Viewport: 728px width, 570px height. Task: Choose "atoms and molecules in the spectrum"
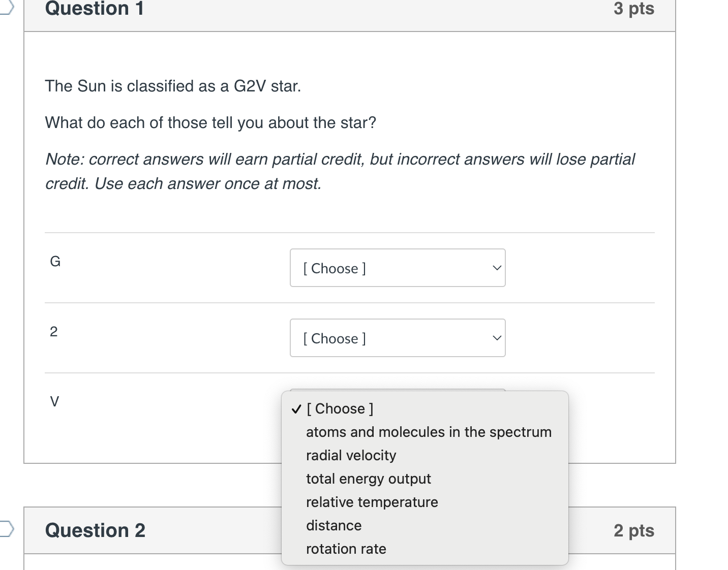pos(429,432)
